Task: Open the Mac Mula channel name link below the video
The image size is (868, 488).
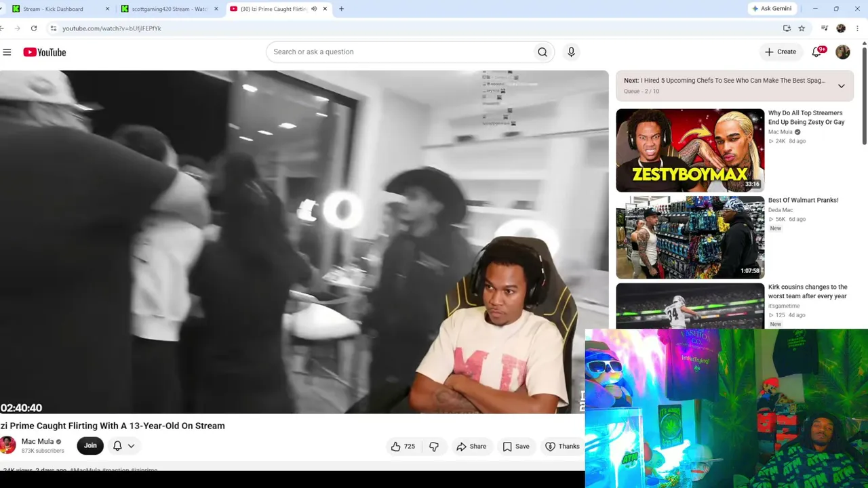Action: (37, 441)
